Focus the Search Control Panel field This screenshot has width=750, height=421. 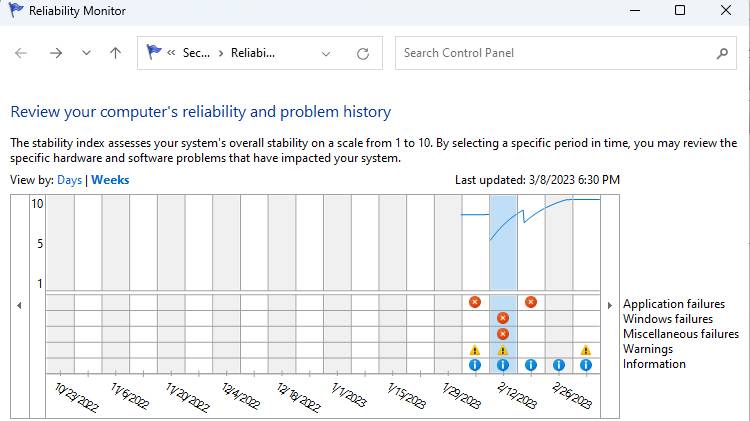coord(555,54)
